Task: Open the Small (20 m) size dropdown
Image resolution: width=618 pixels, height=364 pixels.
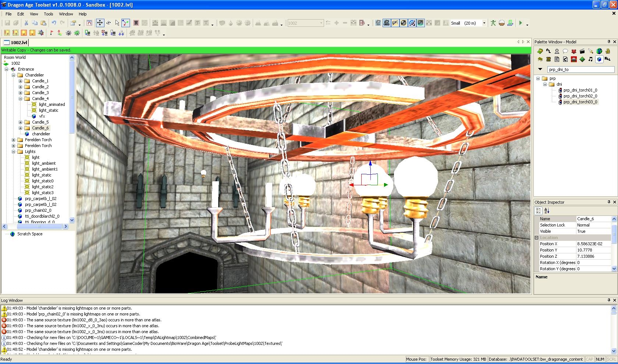Action: coord(484,23)
